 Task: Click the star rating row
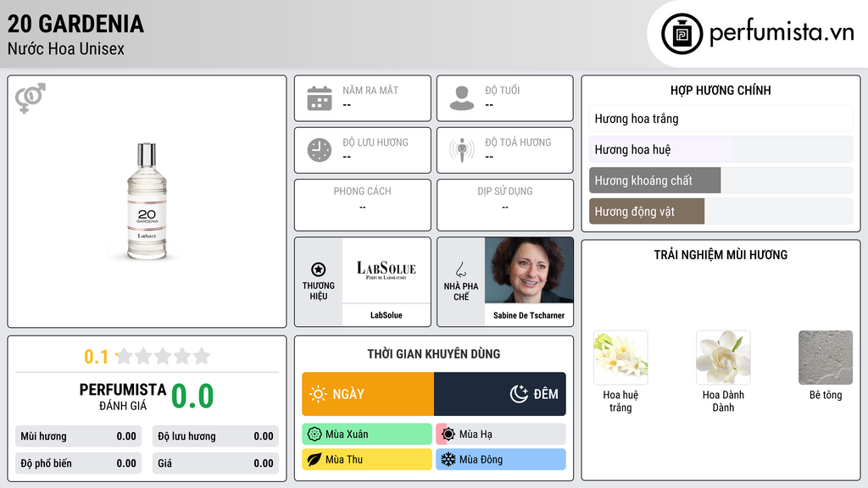pos(164,356)
